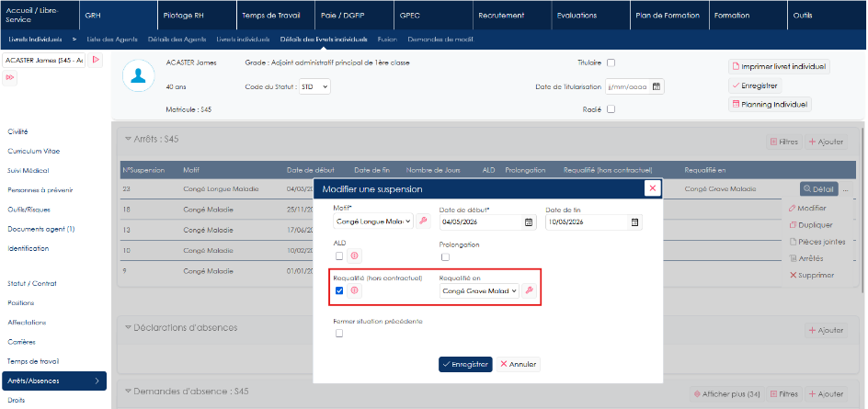Open the Temps de Travail menu
This screenshot has width=868, height=409.
(276, 16)
